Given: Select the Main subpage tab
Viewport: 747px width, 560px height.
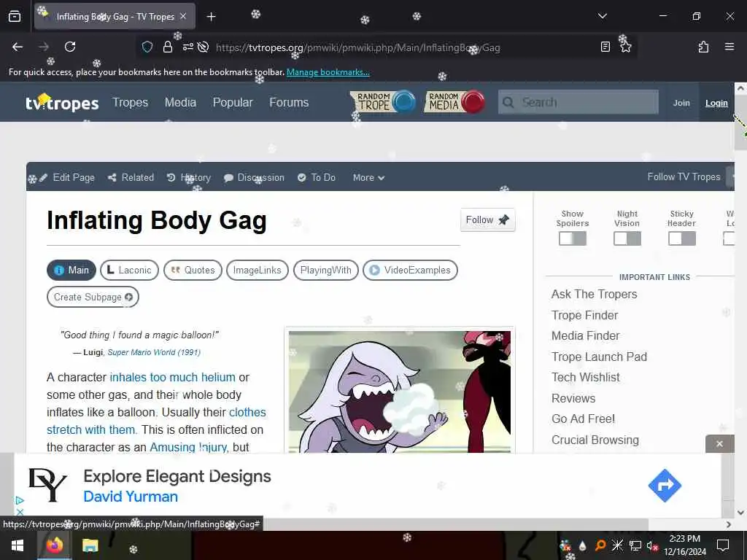Looking at the screenshot, I should (x=71, y=270).
